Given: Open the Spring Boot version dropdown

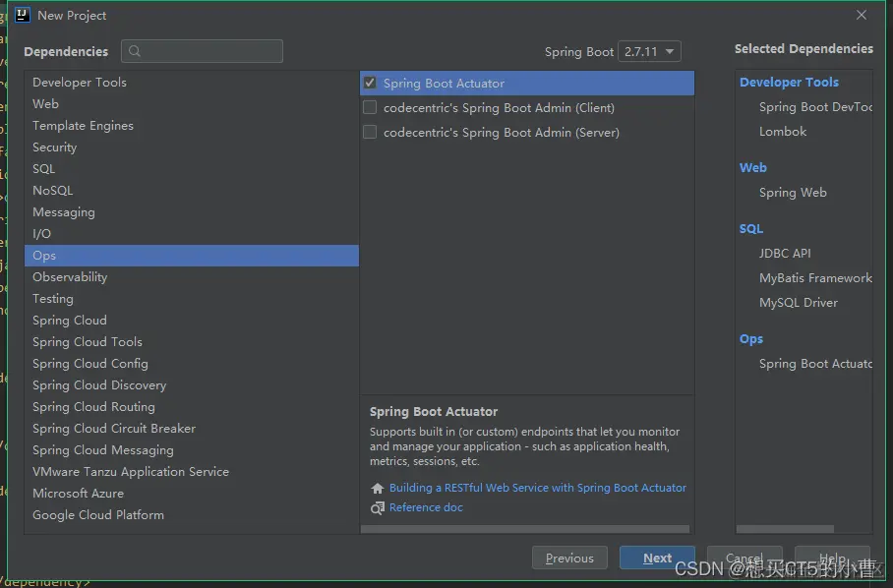Looking at the screenshot, I should click(x=649, y=51).
